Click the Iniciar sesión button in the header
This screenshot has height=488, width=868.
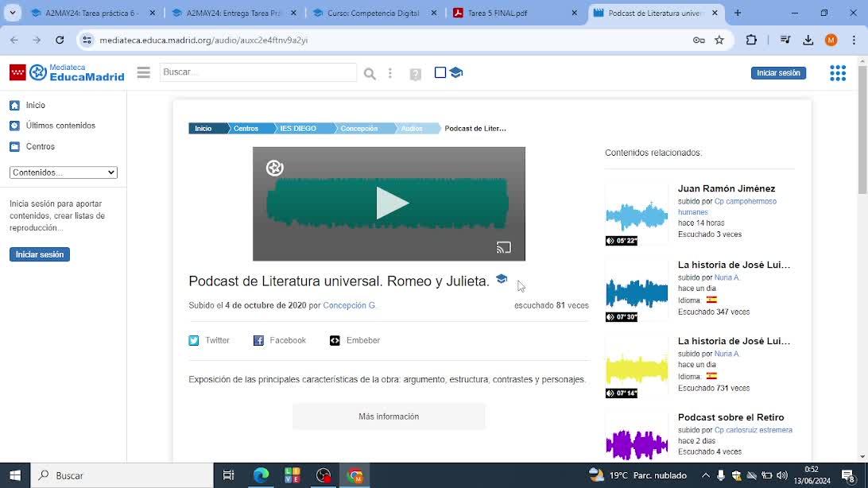coord(778,73)
